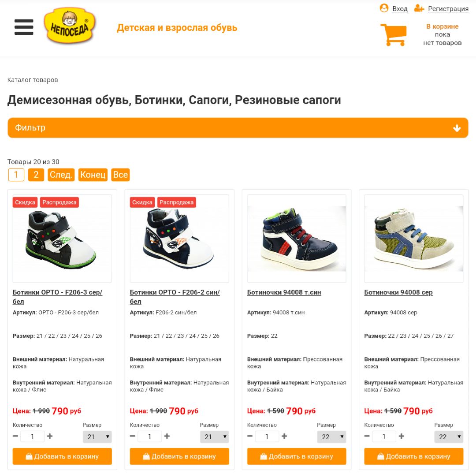This screenshot has width=476, height=474.
Task: Select the Все pagination button
Action: (x=120, y=175)
